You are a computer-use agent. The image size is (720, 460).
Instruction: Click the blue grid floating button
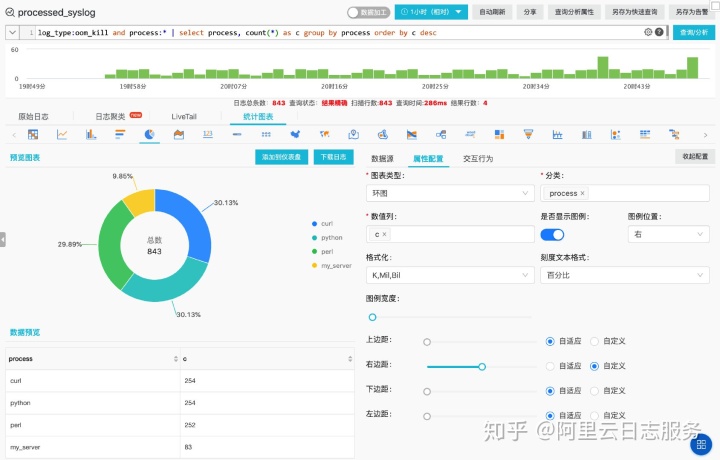click(x=701, y=444)
